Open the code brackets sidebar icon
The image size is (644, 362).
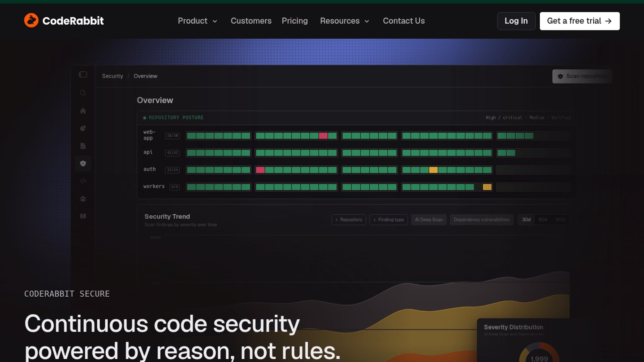pos(83,181)
